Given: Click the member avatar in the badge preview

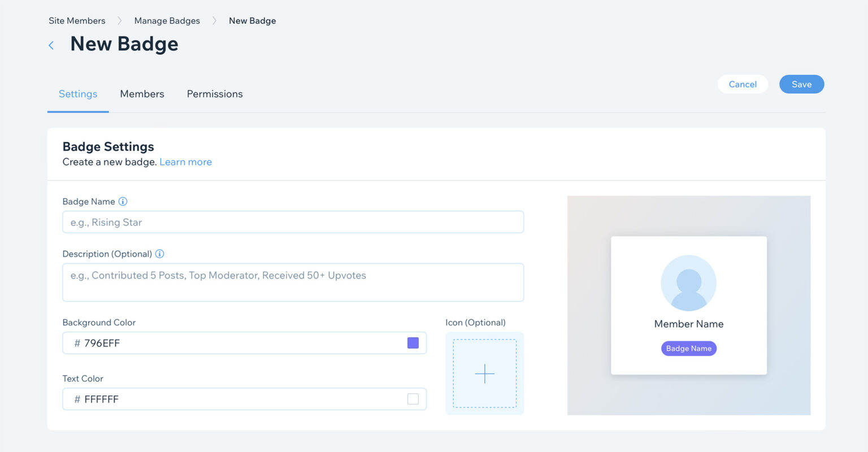Looking at the screenshot, I should click(688, 283).
